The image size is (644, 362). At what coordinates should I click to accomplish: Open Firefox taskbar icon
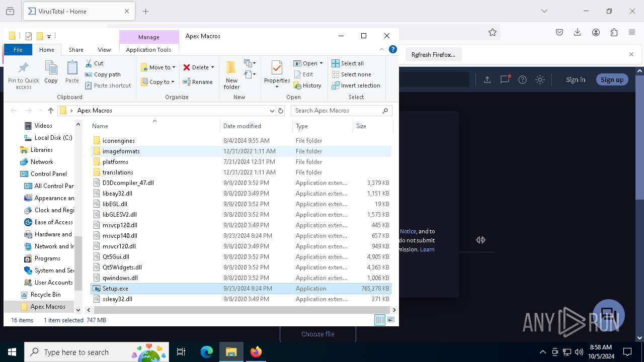[256, 352]
